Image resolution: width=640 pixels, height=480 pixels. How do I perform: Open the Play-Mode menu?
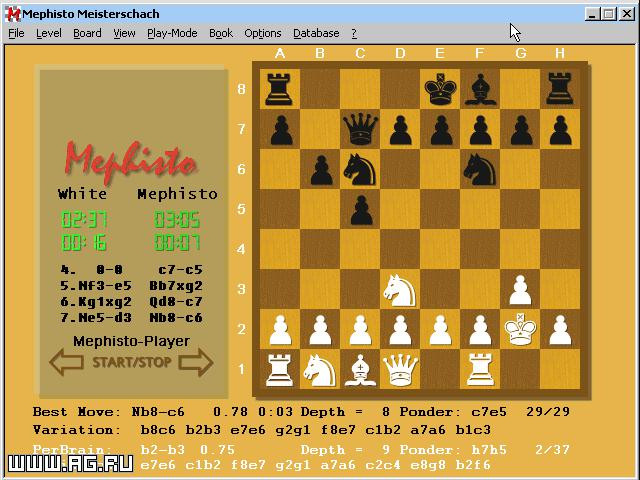172,33
